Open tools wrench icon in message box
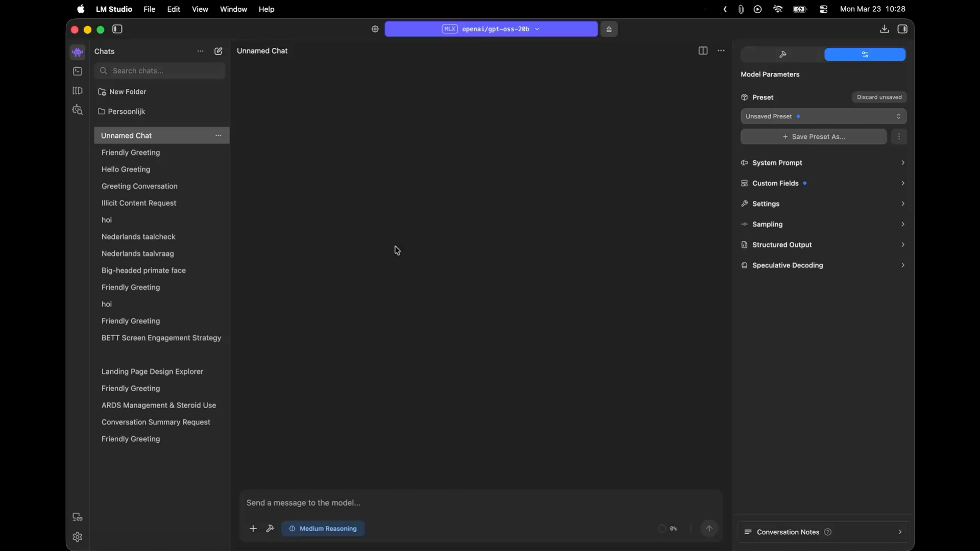980x551 pixels. point(270,529)
